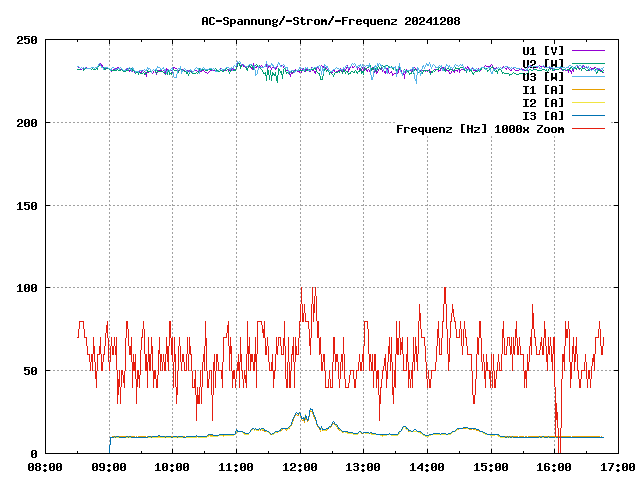Click the 250 label on the y-axis

[27, 40]
